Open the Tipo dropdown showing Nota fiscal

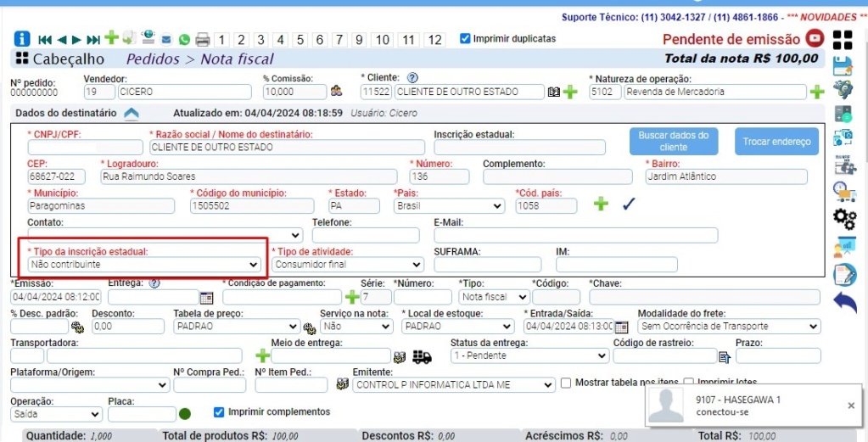(494, 297)
